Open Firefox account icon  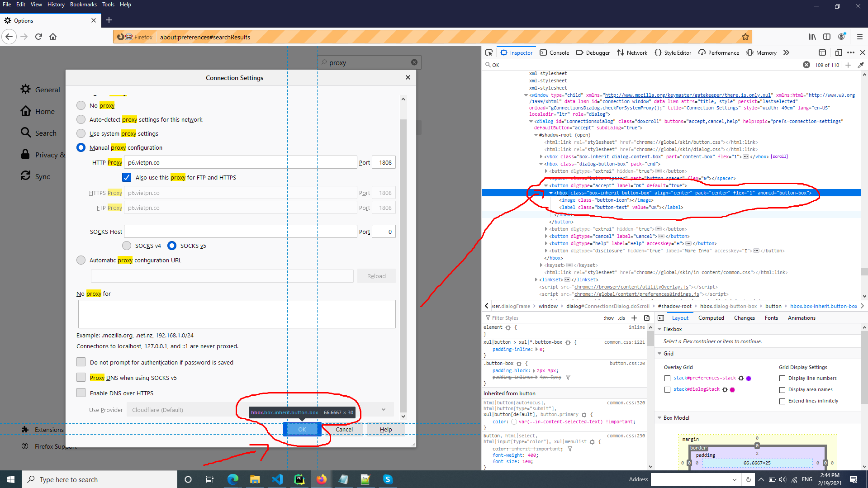(842, 37)
